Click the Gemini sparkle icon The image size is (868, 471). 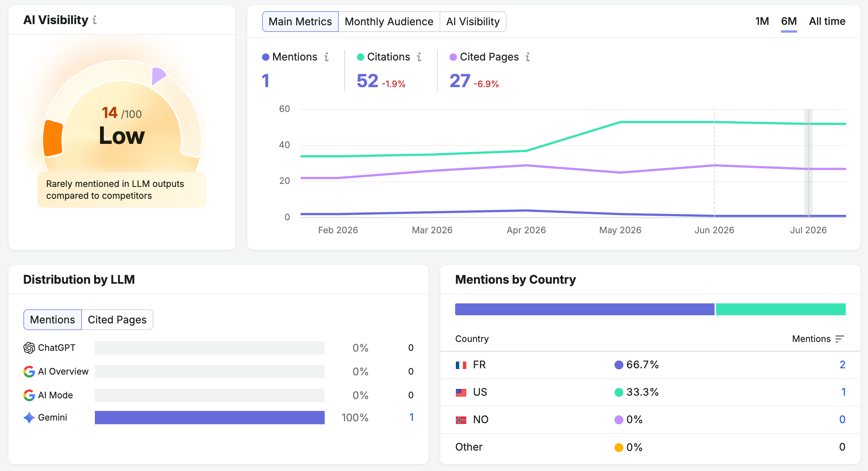coord(29,418)
